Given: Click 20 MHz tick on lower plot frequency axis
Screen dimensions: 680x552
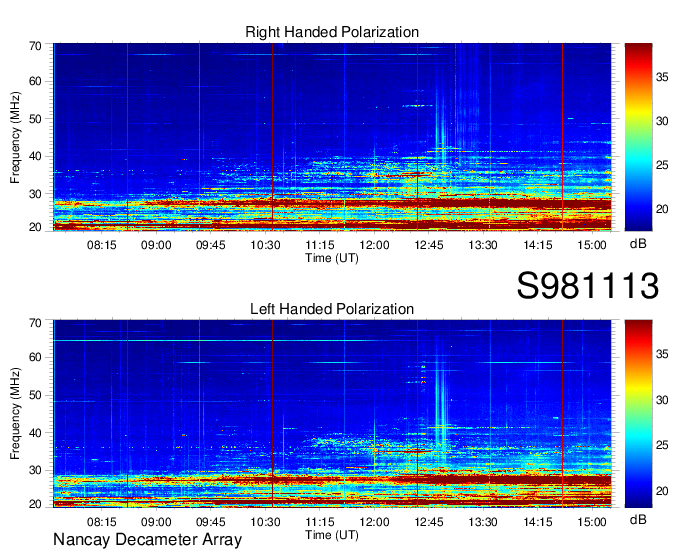Looking at the screenshot, I should pos(35,504).
